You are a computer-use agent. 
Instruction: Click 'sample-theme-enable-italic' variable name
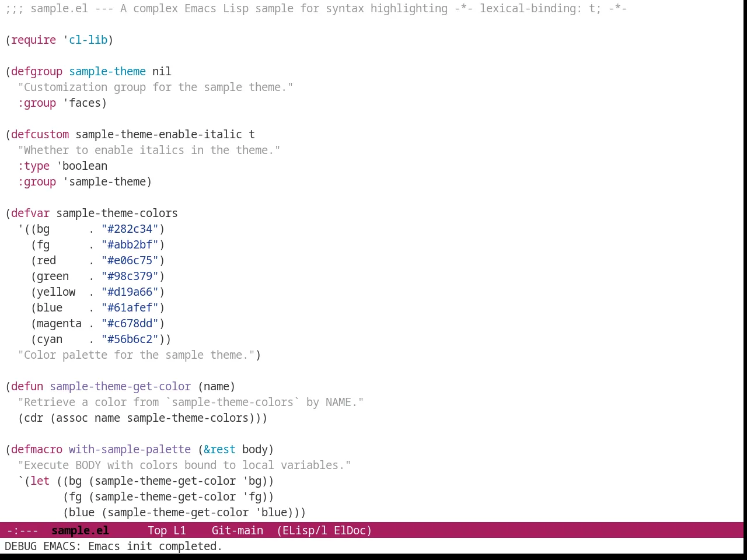[159, 134]
